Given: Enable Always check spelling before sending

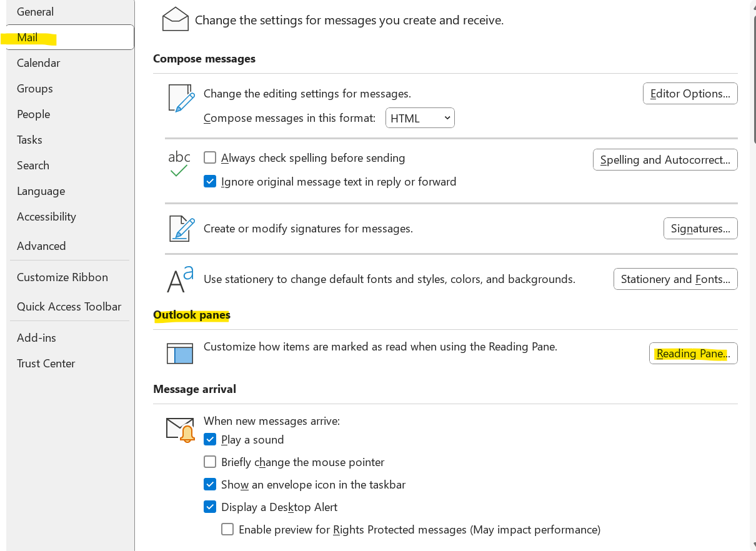Looking at the screenshot, I should [210, 158].
